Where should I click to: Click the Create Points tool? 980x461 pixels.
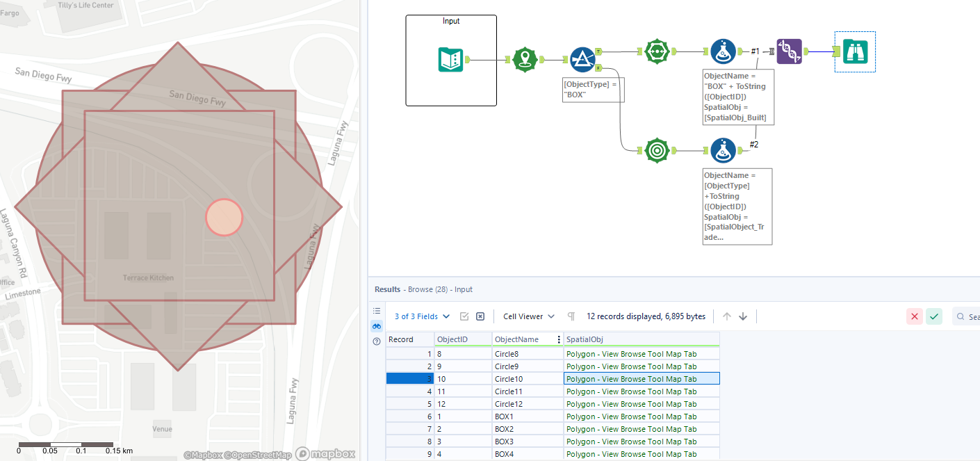click(x=525, y=59)
